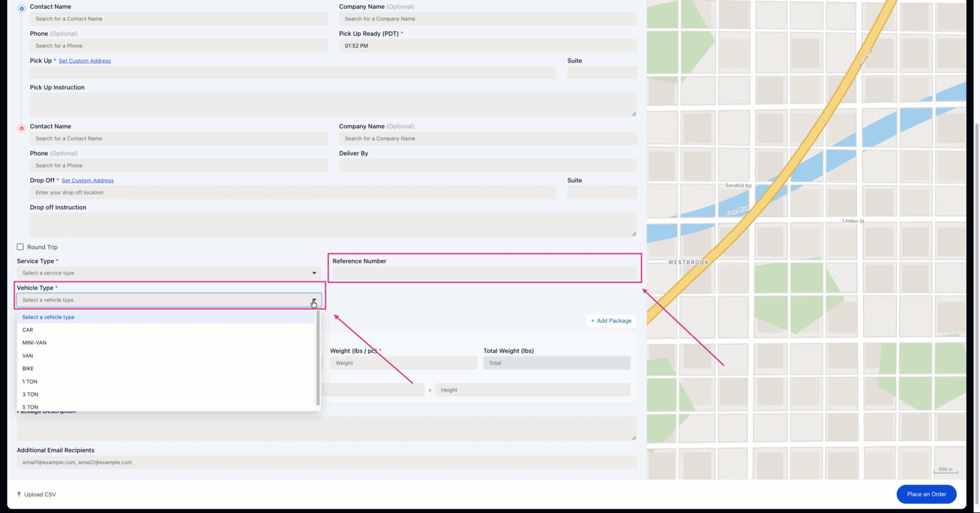Screen dimensions: 980x513
Task: Focus the pickup Company Name search field
Action: pos(488,19)
